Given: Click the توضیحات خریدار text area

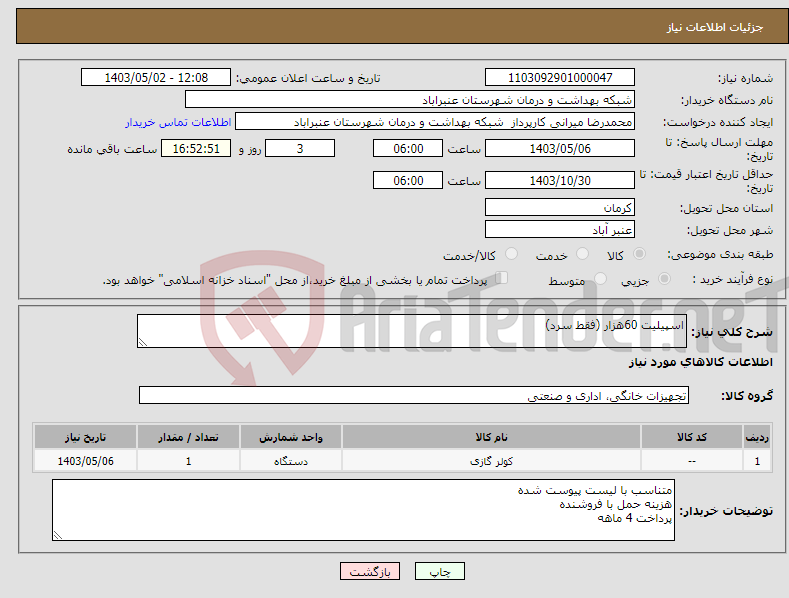Looking at the screenshot, I should tap(363, 510).
